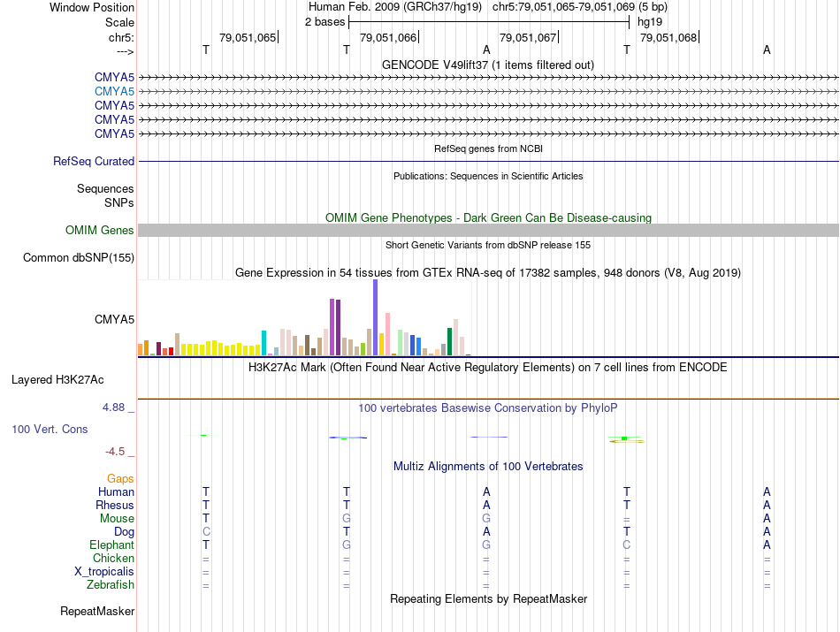
Task: Click the OMIM Gene Phenotypes green title
Action: pyautogui.click(x=488, y=218)
